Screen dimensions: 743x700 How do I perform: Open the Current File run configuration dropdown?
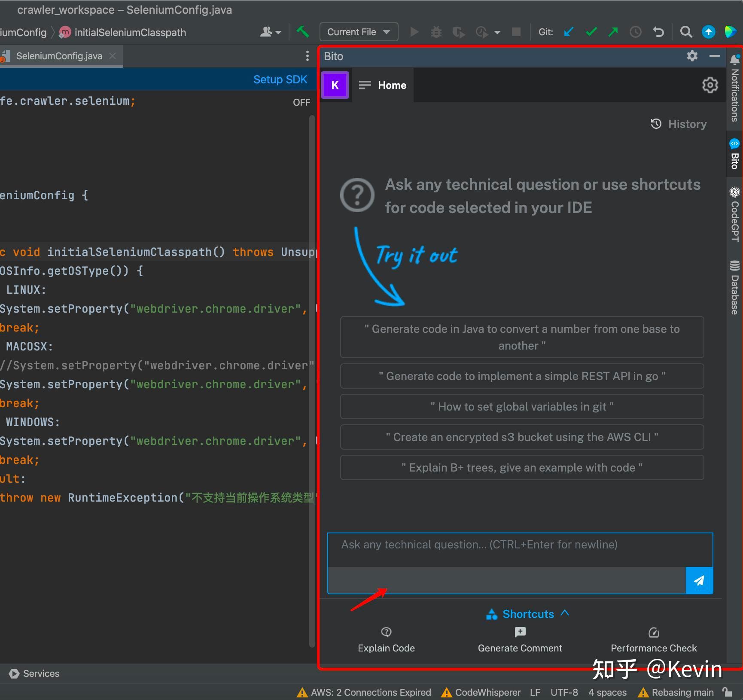pyautogui.click(x=359, y=32)
